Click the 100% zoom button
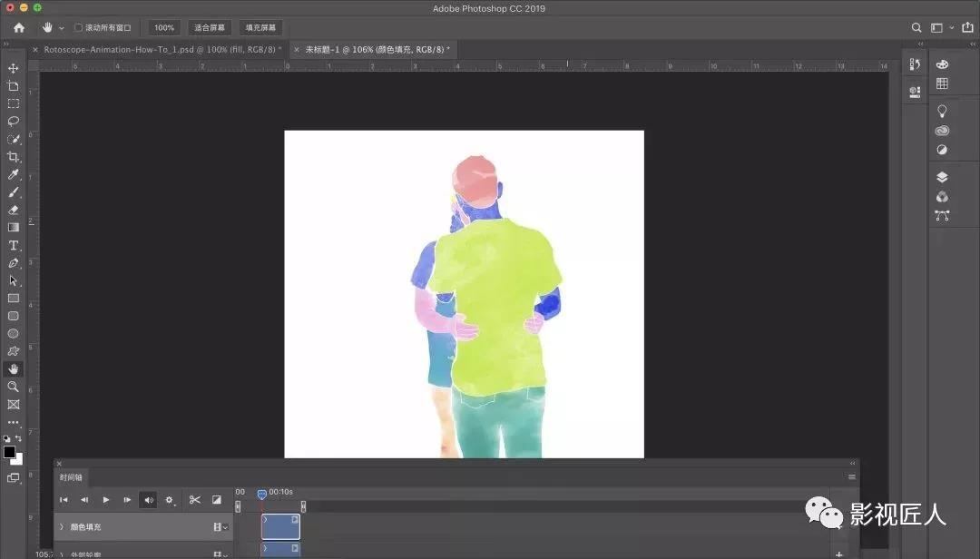The width and height of the screenshot is (980, 559). [163, 26]
